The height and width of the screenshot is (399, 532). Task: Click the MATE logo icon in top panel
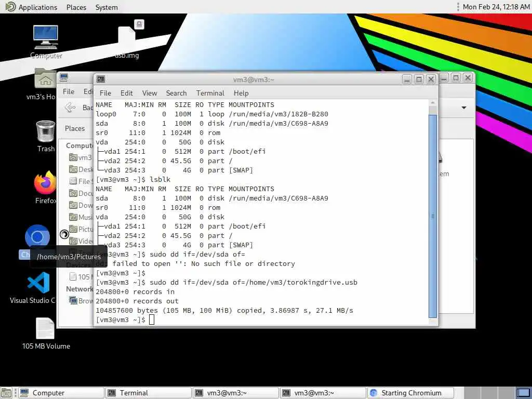click(x=10, y=7)
